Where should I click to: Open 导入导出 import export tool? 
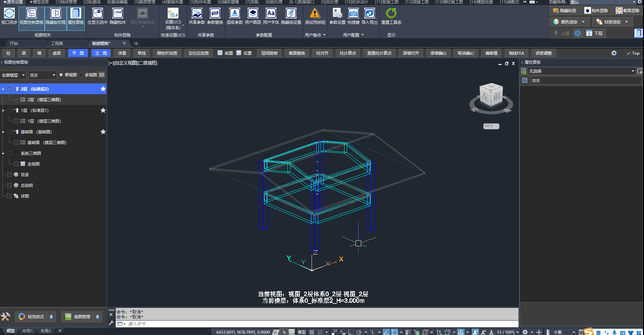pos(369,14)
